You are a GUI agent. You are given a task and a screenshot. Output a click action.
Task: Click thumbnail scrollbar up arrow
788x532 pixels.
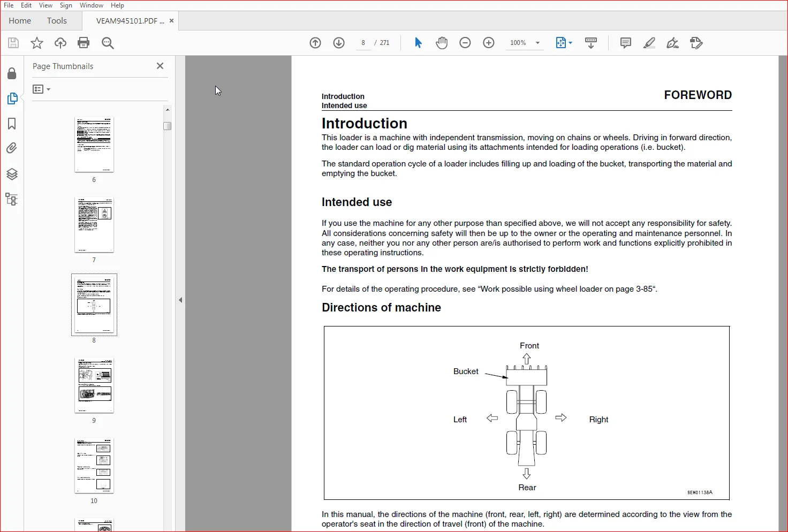tap(168, 109)
